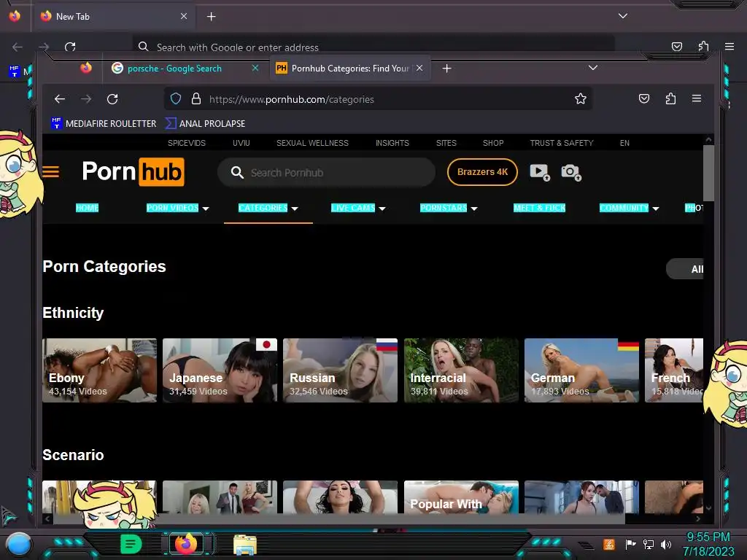Open the MEET & FUCK nav item
This screenshot has width=747, height=560.
pyautogui.click(x=539, y=208)
